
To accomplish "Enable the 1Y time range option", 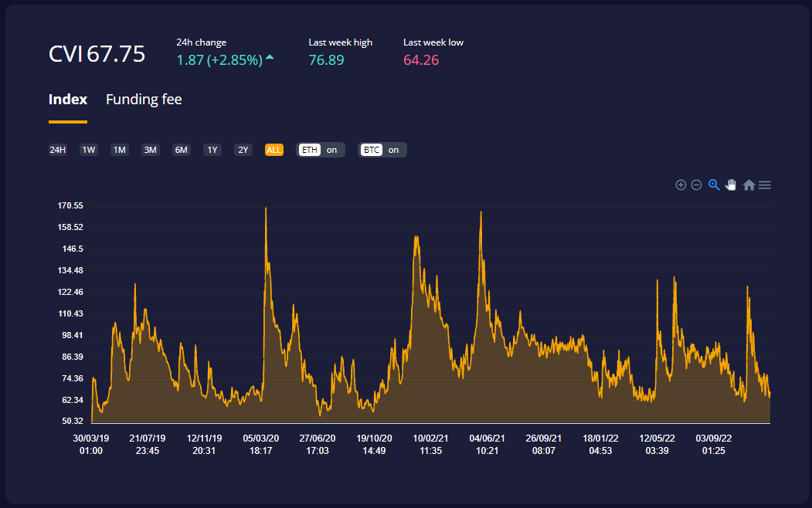I will (x=212, y=150).
